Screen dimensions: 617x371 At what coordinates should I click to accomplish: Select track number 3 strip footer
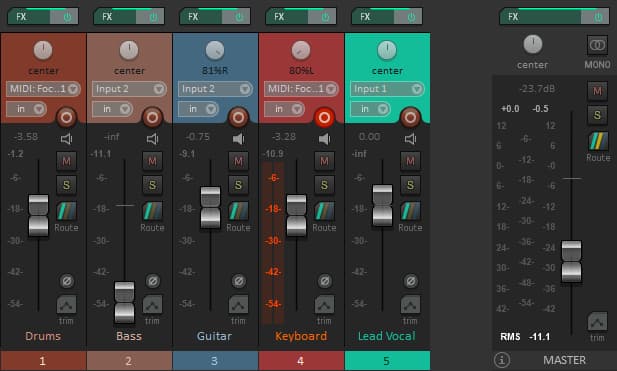click(215, 360)
